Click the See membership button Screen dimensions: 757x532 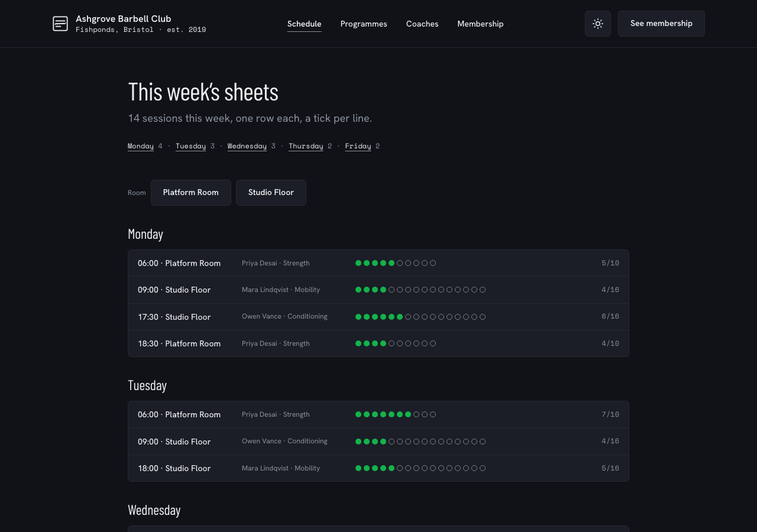pyautogui.click(x=661, y=24)
